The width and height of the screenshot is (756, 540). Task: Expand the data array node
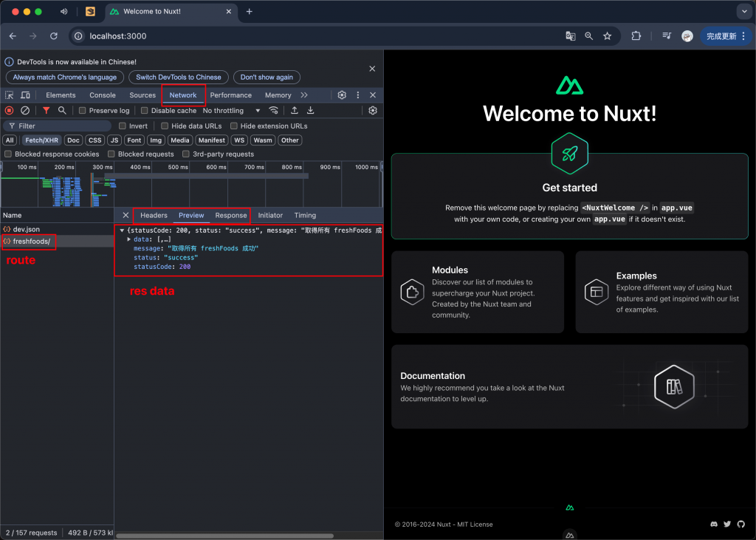[128, 239]
